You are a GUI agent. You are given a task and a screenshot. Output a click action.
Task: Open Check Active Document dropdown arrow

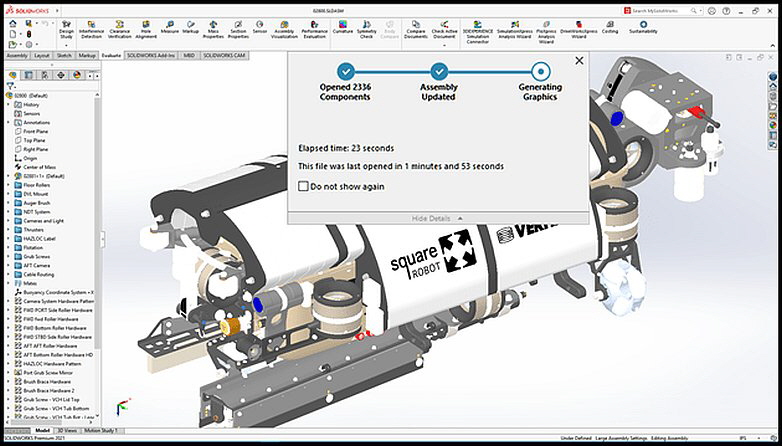point(444,45)
